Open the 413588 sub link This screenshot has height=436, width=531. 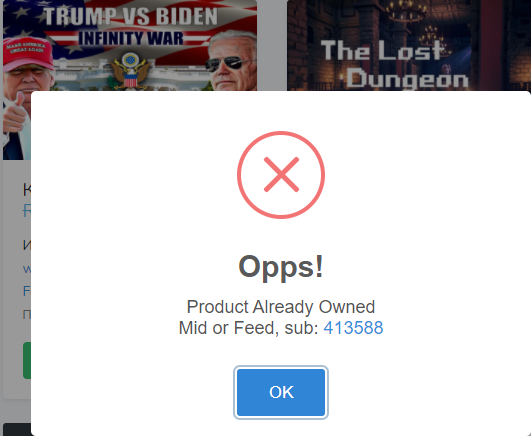click(x=353, y=328)
